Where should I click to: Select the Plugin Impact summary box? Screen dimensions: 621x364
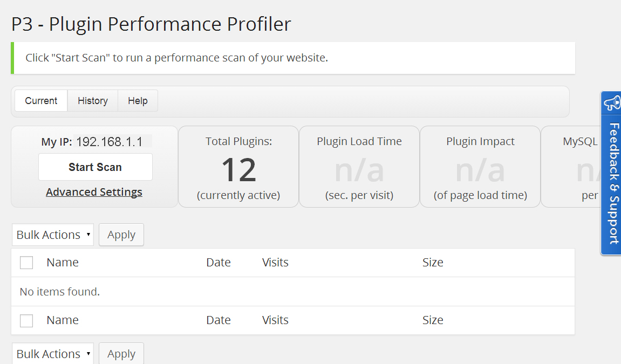(480, 167)
